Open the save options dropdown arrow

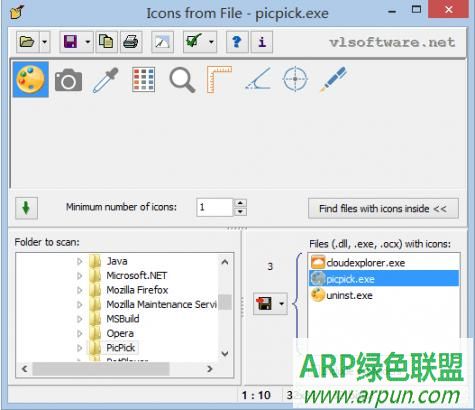(88, 42)
